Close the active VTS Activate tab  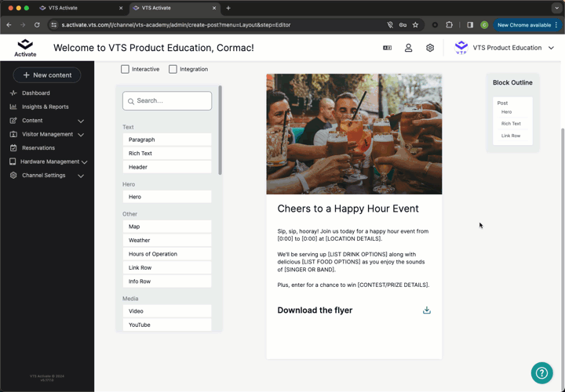pyautogui.click(x=214, y=8)
